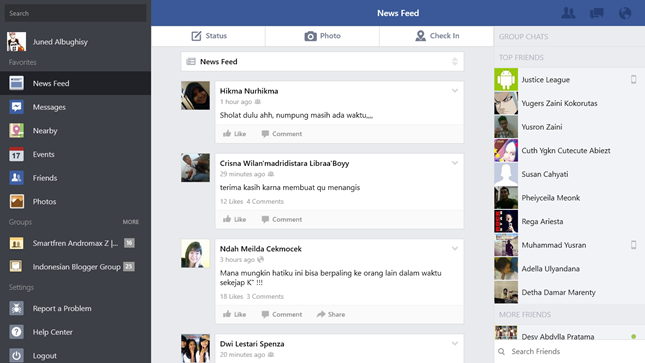Comment on Hikma Nurhikma's post
This screenshot has height=363, width=645.
pos(282,134)
